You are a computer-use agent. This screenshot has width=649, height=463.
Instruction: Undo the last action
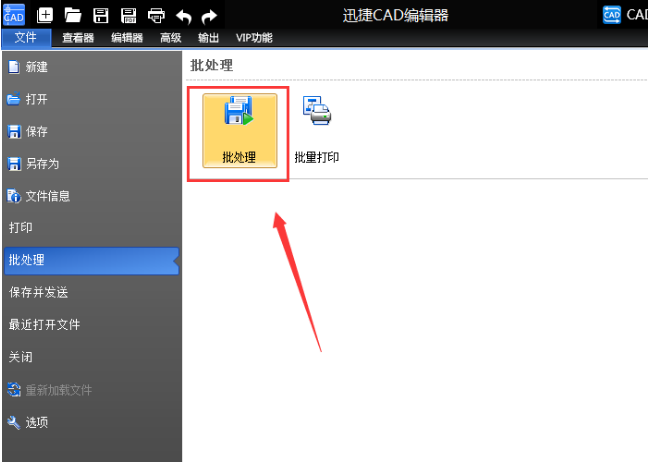(x=184, y=17)
